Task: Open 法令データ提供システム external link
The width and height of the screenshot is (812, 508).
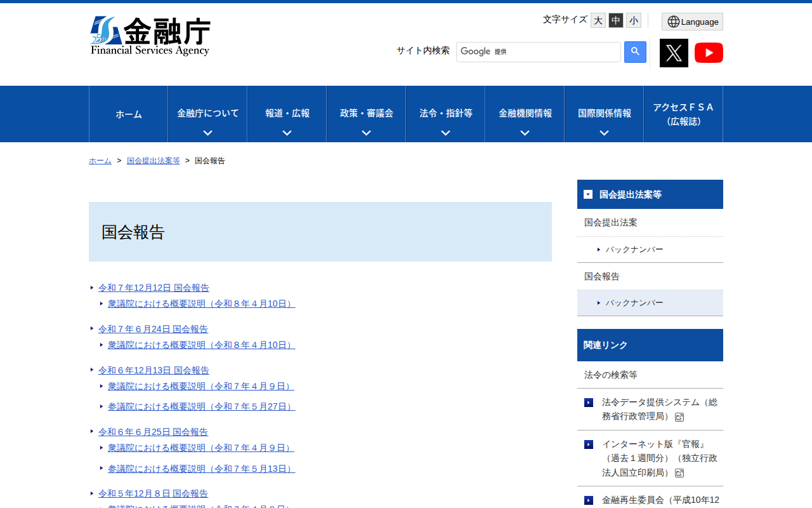Action: click(659, 410)
